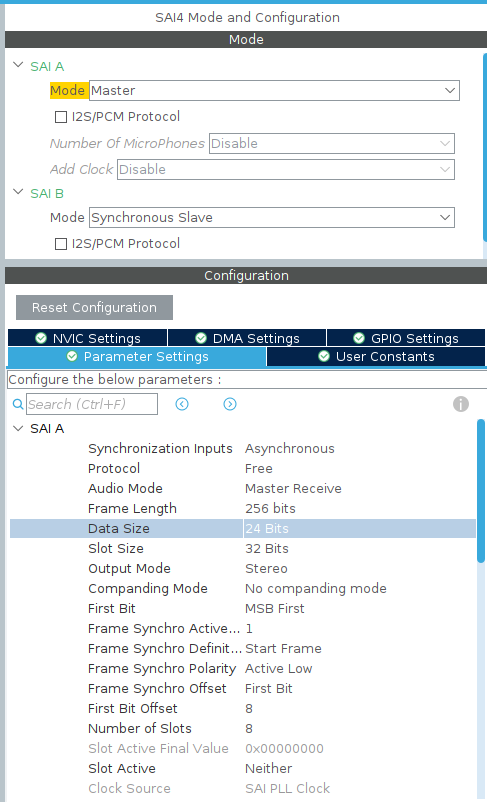Enable I2S/PCM Protocol for SAI B

click(60, 244)
